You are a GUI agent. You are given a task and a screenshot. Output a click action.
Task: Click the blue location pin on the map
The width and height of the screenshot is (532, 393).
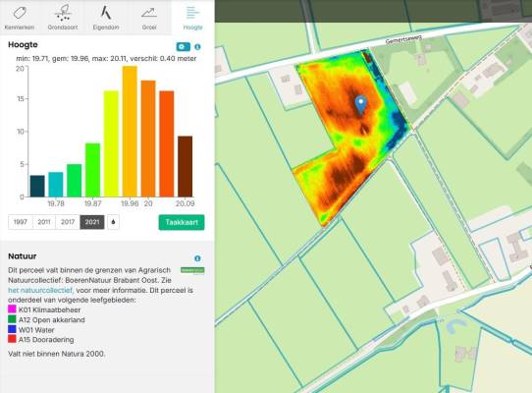pos(360,104)
